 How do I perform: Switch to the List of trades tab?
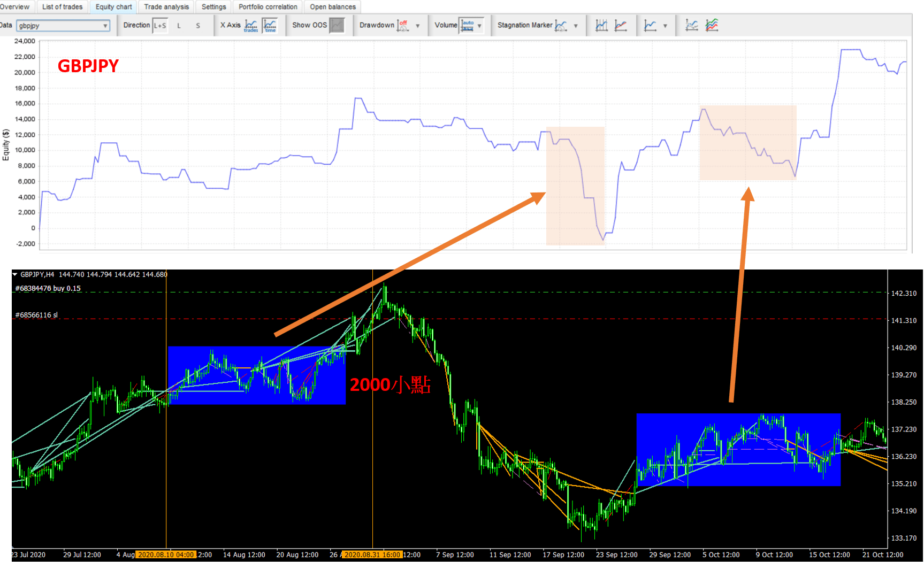pyautogui.click(x=62, y=7)
